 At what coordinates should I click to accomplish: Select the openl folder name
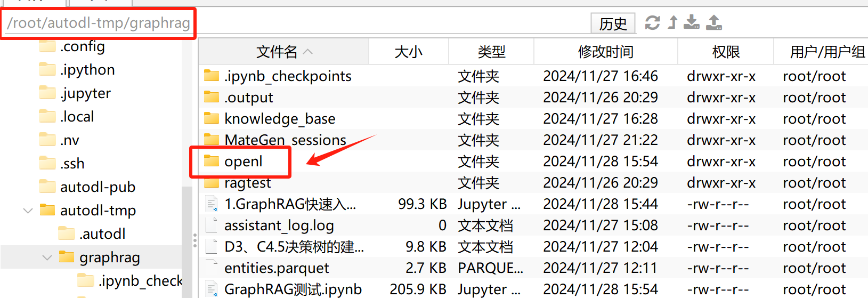243,162
